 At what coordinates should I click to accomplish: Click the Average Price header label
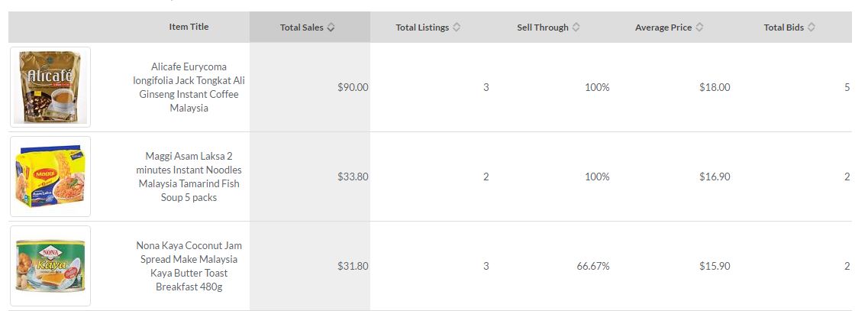[x=663, y=28]
